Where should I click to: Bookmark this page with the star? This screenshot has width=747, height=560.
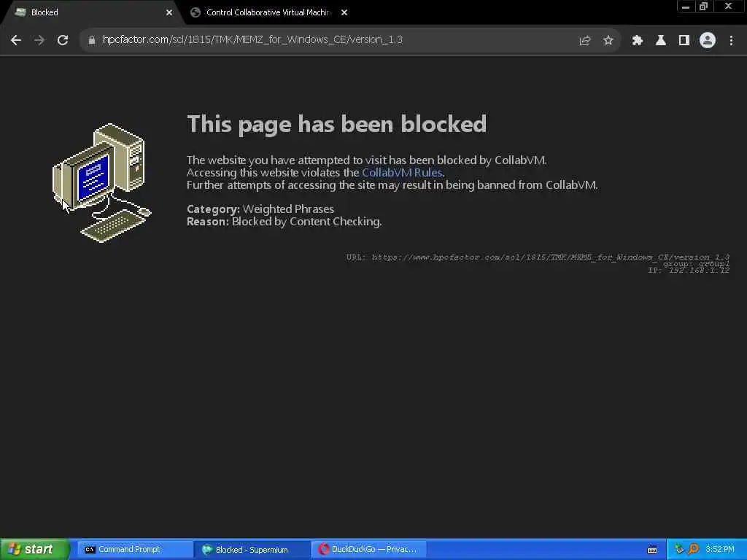click(608, 41)
